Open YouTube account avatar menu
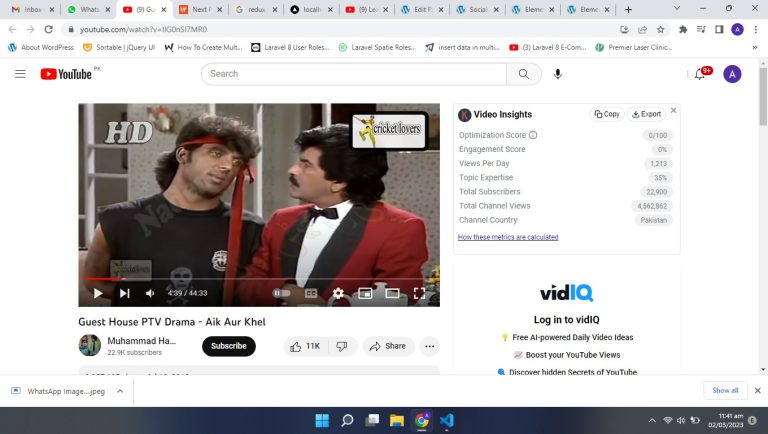Screen dimensions: 768x434 tap(732, 74)
